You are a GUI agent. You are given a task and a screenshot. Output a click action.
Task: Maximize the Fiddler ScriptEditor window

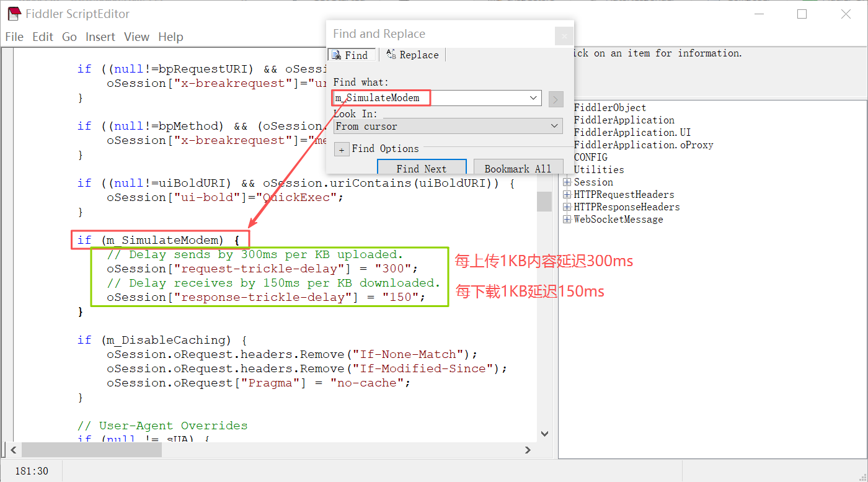(x=802, y=14)
